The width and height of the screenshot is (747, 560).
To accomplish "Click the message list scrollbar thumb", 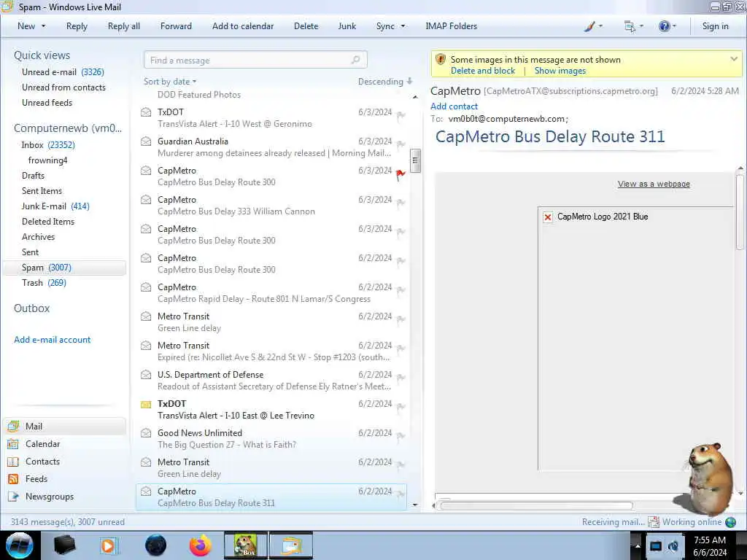I will click(x=415, y=160).
